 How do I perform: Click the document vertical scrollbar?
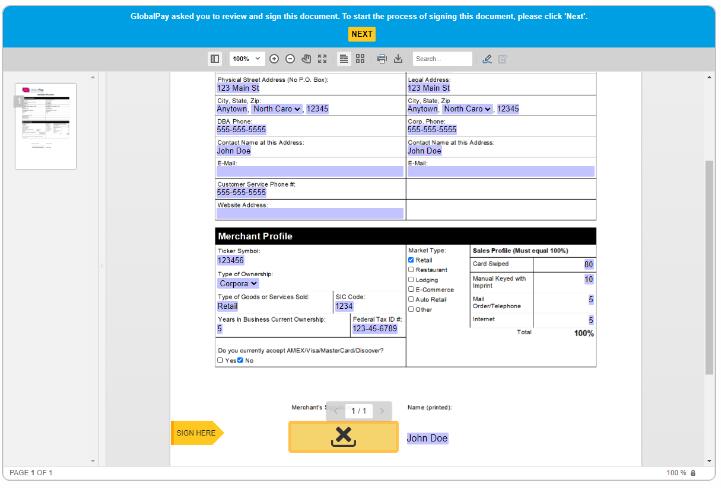click(709, 267)
